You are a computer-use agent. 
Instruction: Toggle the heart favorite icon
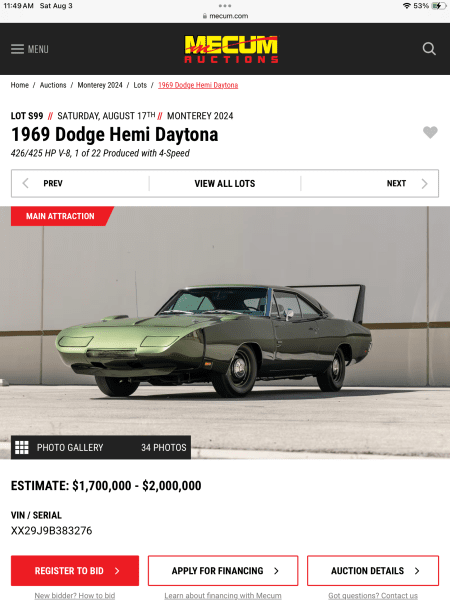[430, 132]
